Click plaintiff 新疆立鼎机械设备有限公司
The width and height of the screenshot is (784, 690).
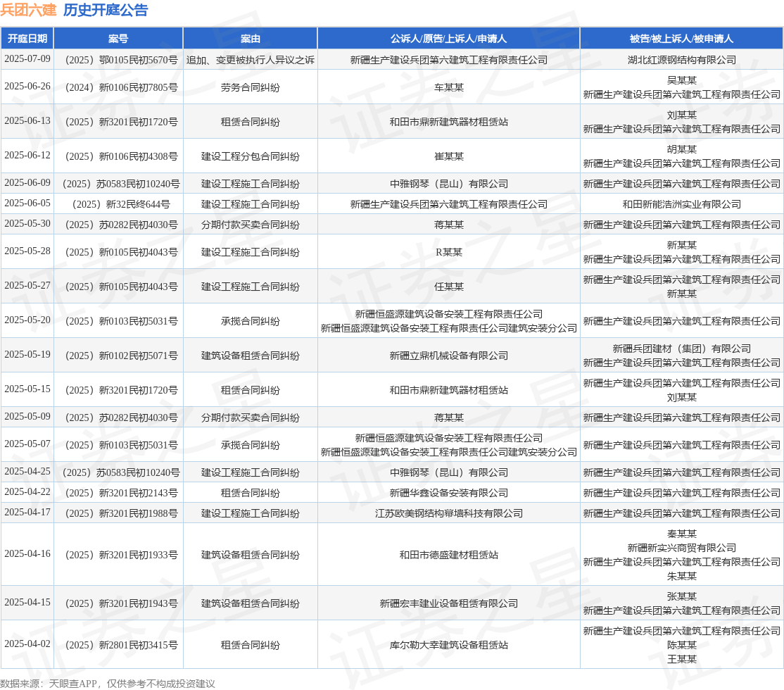point(448,356)
